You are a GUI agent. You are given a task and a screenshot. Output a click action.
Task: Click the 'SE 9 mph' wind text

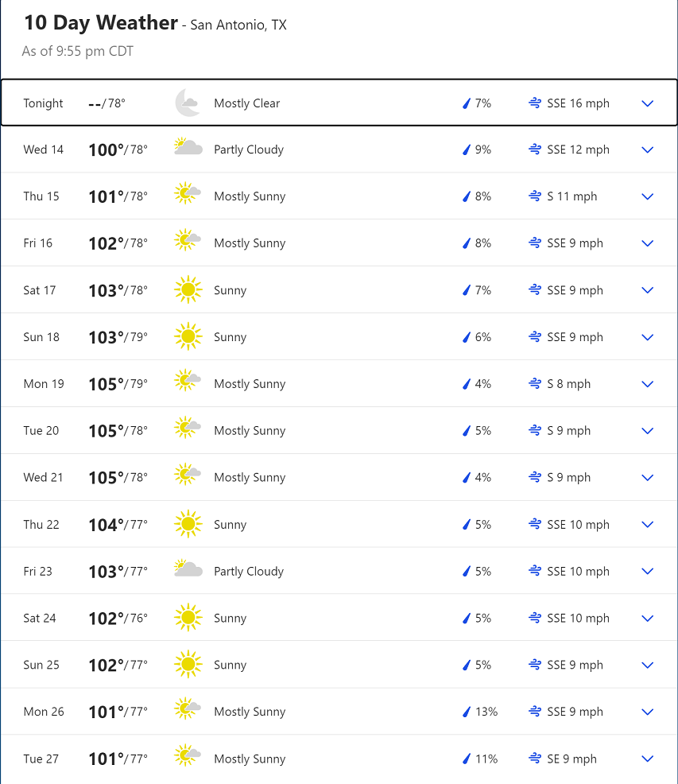pyautogui.click(x=572, y=759)
